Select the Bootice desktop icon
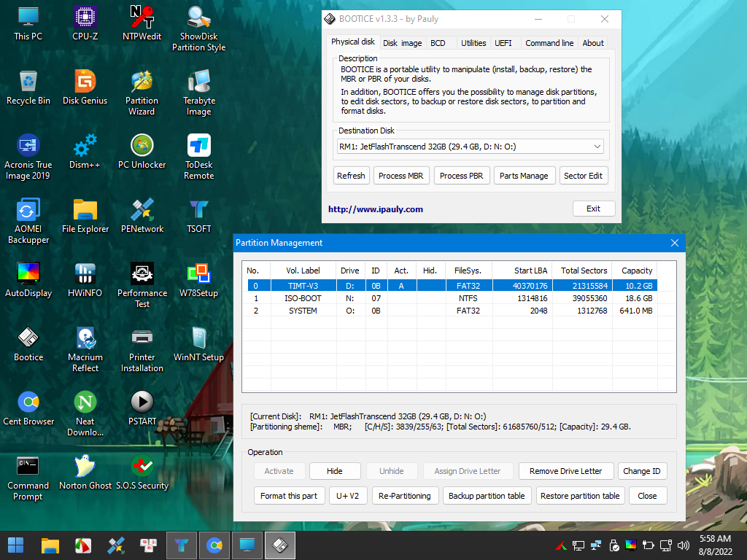Image resolution: width=747 pixels, height=560 pixels. coord(28,344)
